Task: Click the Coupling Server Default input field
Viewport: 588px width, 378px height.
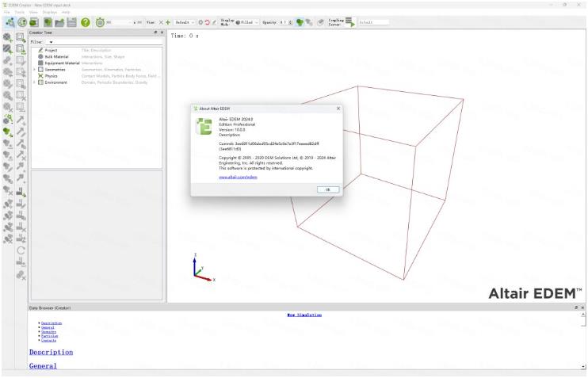Action: coord(373,22)
